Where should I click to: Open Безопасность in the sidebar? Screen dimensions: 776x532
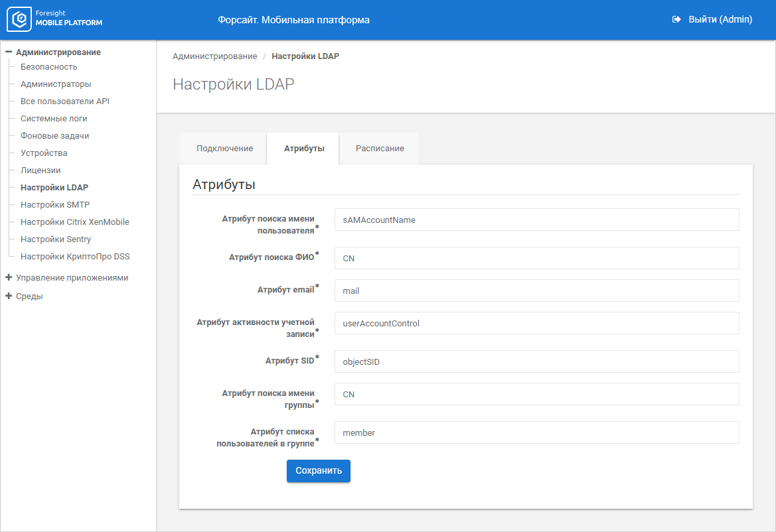click(48, 67)
